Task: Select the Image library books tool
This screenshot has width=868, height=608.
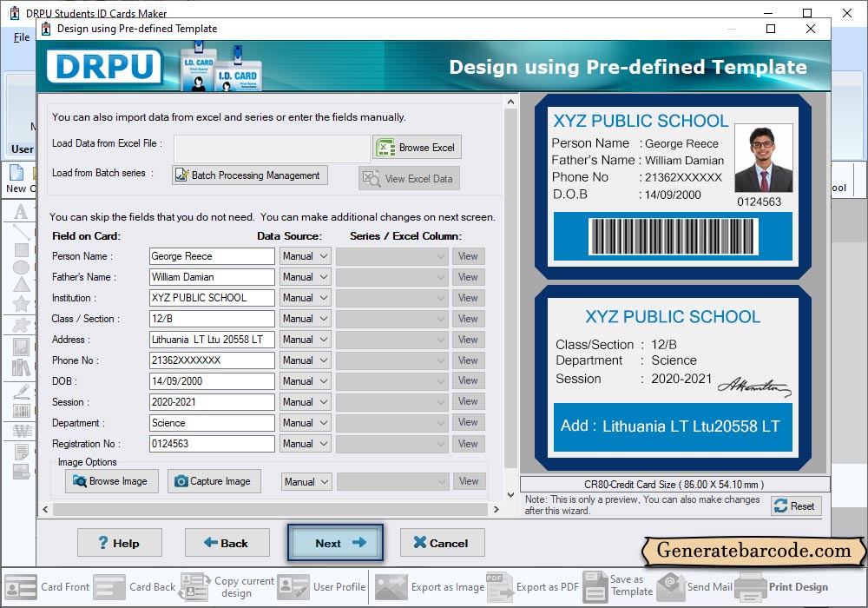Action: [21, 367]
